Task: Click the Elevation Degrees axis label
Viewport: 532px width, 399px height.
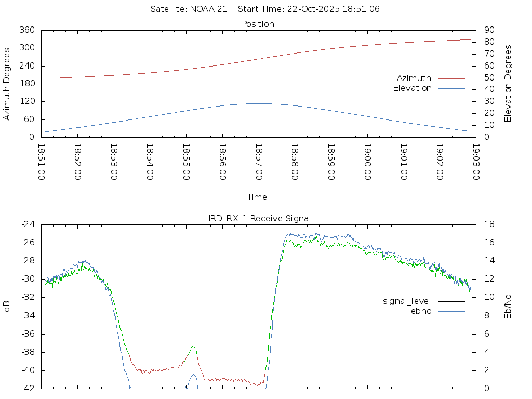Action: pyautogui.click(x=508, y=84)
